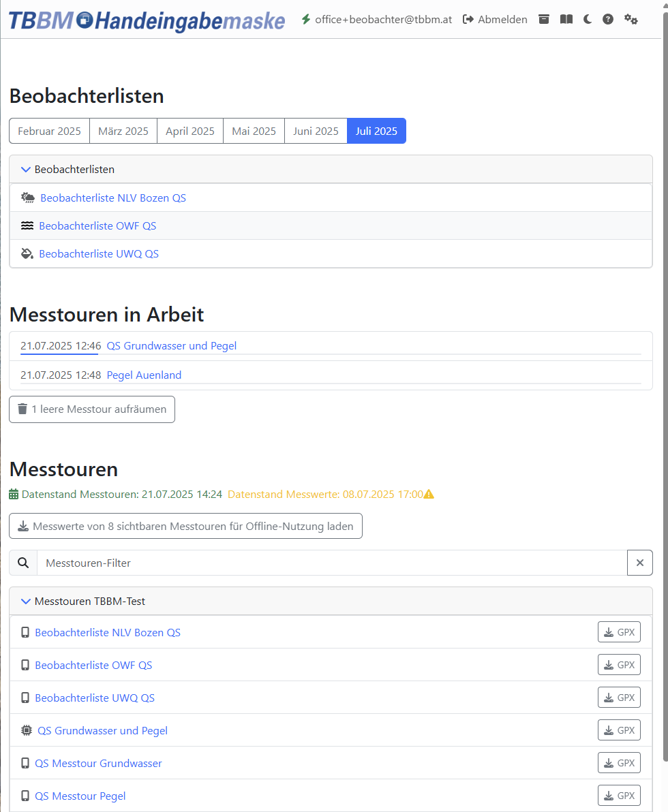This screenshot has width=668, height=812.
Task: Open the handbook book icon
Action: pos(566,19)
